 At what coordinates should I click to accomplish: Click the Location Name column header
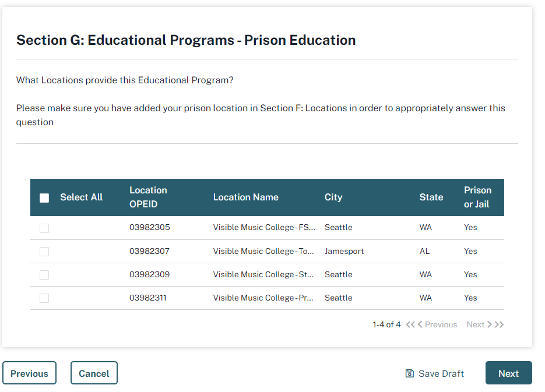tap(245, 197)
